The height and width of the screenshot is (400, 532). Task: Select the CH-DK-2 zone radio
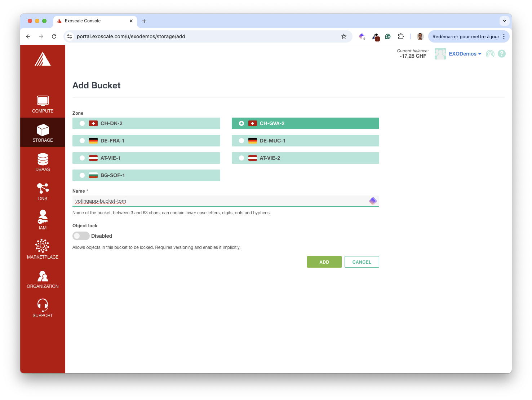pyautogui.click(x=82, y=123)
